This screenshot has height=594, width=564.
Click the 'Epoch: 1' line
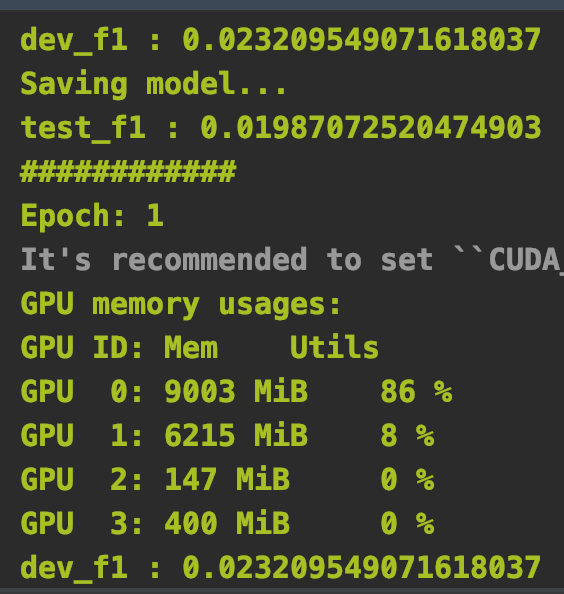(92, 216)
